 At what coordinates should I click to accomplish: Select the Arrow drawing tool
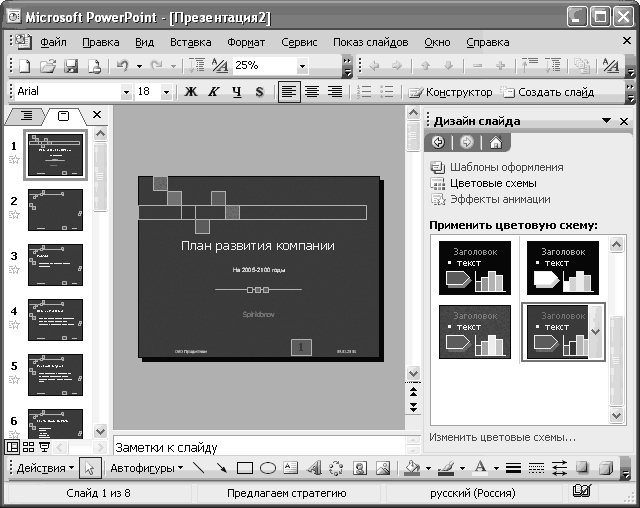point(222,468)
